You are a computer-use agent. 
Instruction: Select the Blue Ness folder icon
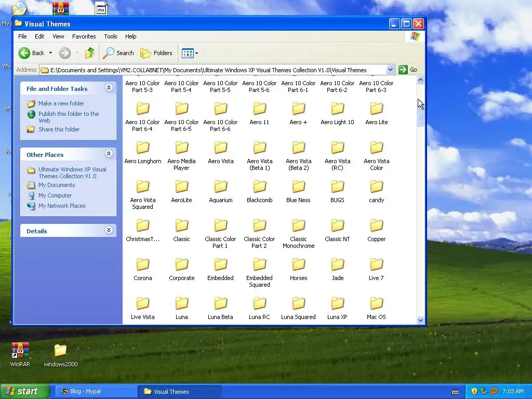299,187
